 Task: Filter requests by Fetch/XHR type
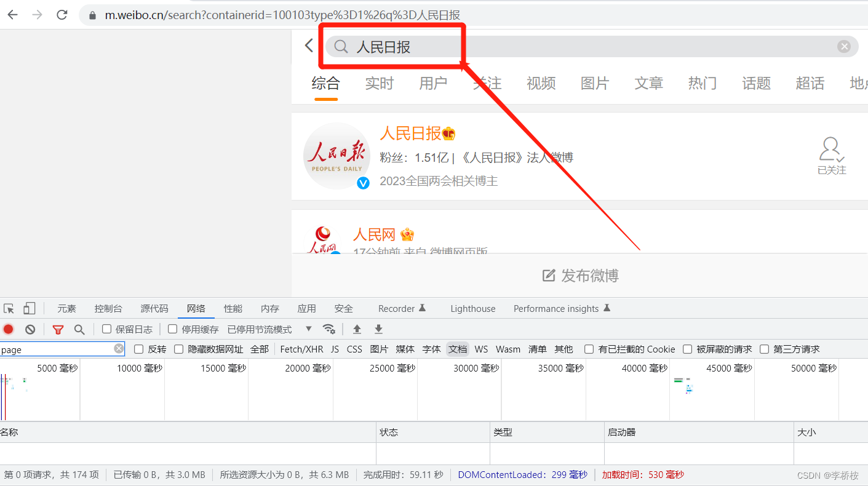click(301, 349)
